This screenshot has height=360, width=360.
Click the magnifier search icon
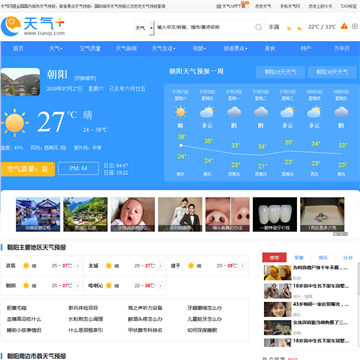(x=259, y=27)
